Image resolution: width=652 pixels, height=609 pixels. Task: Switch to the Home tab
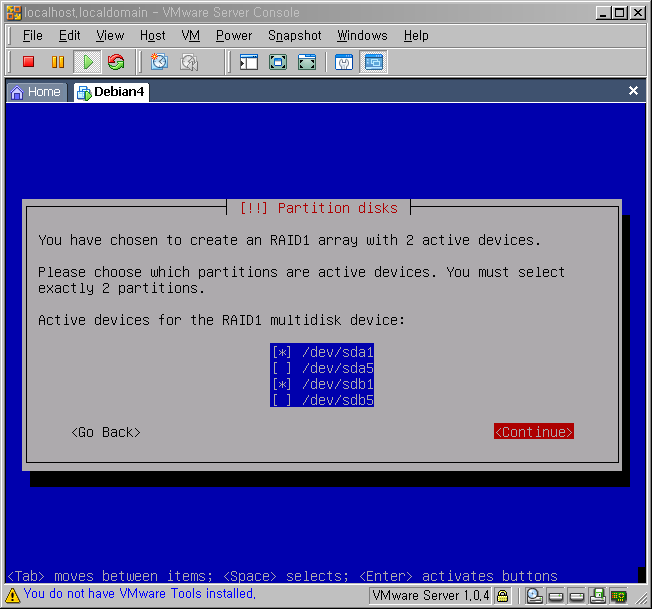tap(36, 92)
